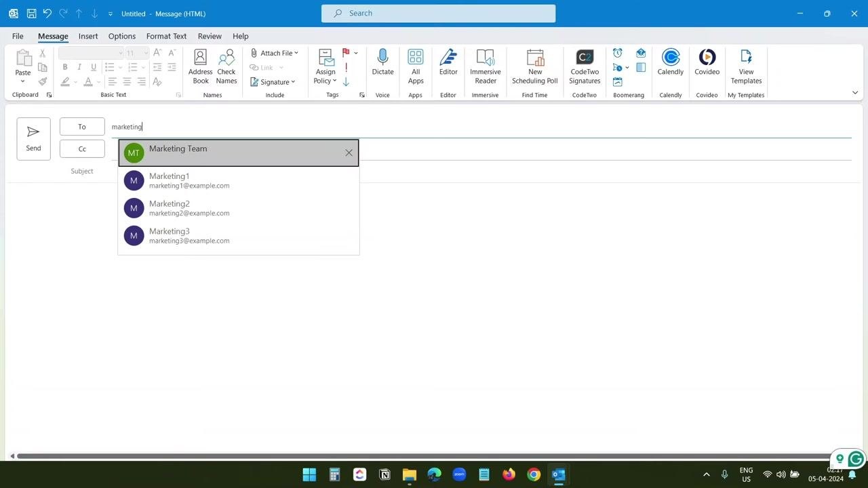Image resolution: width=868 pixels, height=488 pixels.
Task: Open Calendly add-in
Action: [671, 62]
